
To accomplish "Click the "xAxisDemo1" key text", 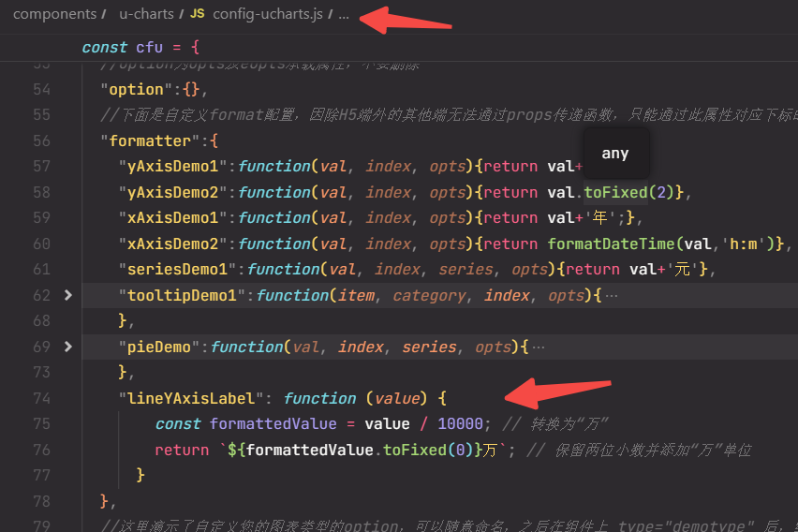I will pos(173,218).
